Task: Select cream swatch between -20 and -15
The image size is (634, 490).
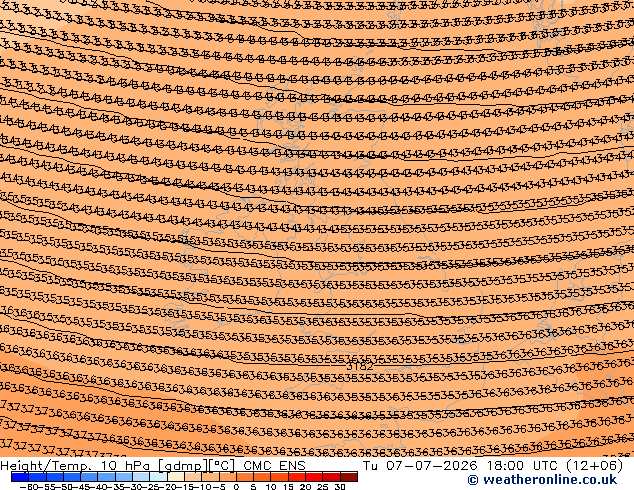Action: 175,477
